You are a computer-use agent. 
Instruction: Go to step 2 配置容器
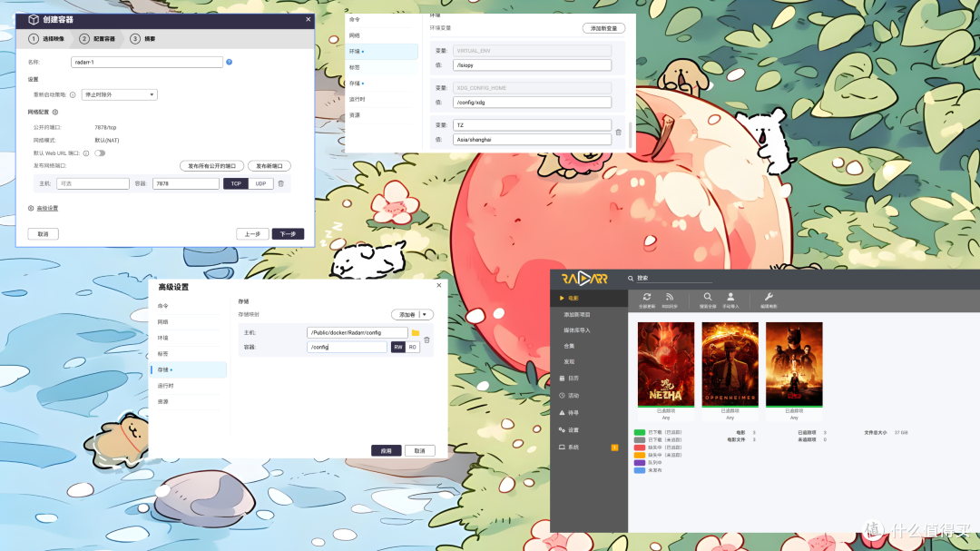click(x=97, y=39)
